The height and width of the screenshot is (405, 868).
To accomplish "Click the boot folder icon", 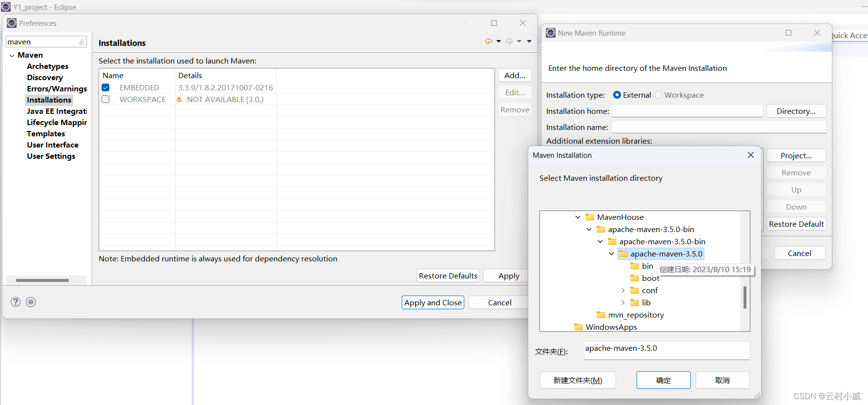I will (635, 278).
